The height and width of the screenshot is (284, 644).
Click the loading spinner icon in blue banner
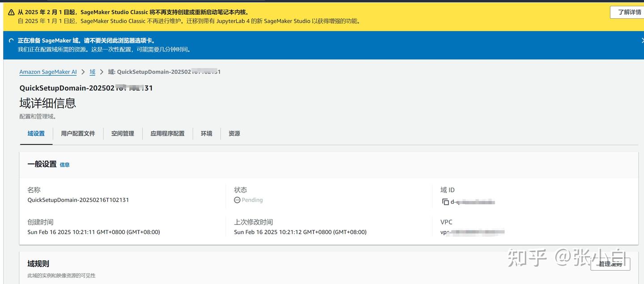coord(11,41)
